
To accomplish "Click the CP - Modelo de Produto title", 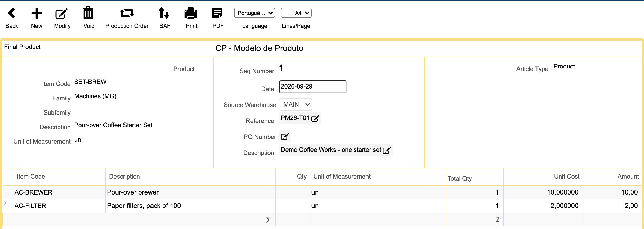I will point(259,48).
